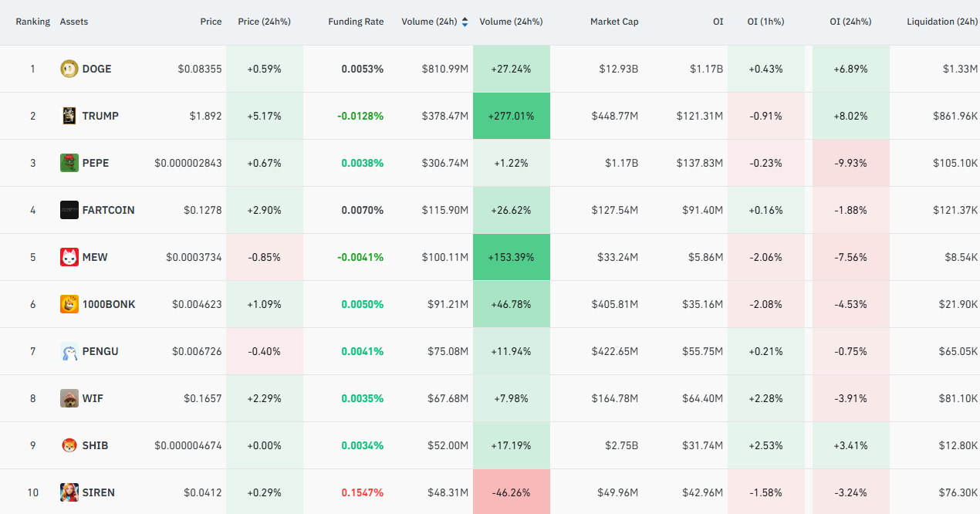Click the DOGE coin icon
Viewport: 980px width, 514px height.
[69, 69]
